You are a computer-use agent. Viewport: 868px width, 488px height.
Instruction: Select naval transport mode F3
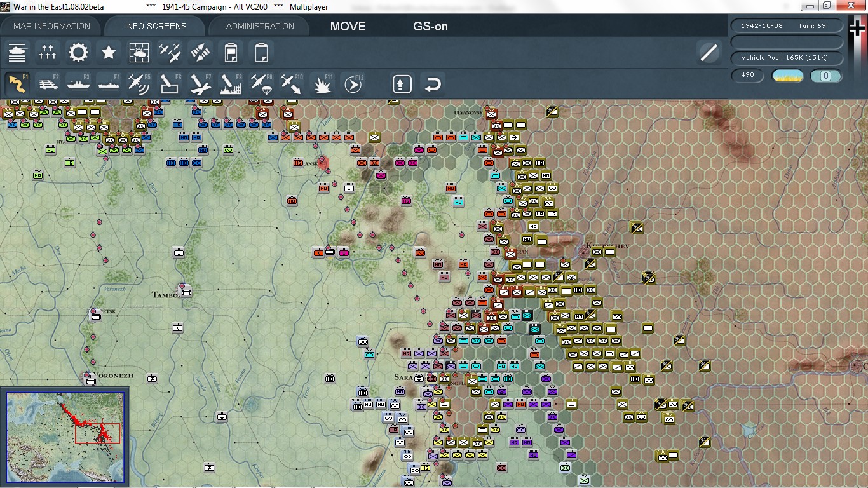[78, 83]
